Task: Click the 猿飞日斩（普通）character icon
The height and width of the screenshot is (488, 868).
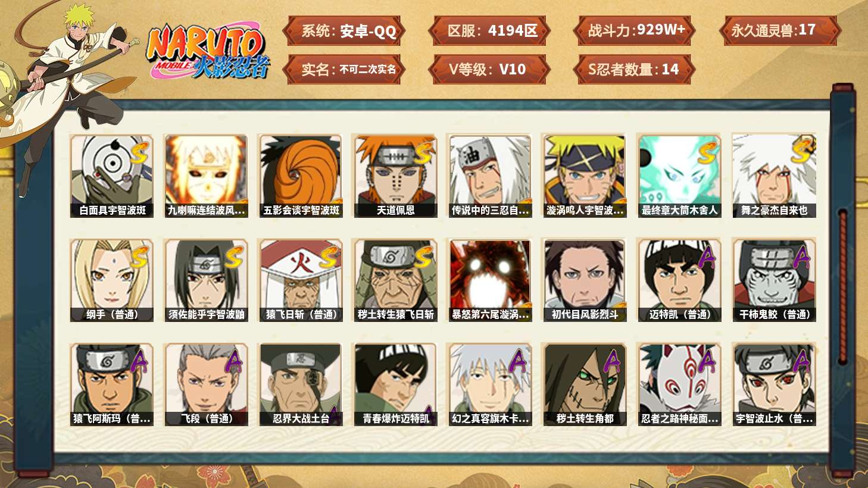Action: [301, 280]
